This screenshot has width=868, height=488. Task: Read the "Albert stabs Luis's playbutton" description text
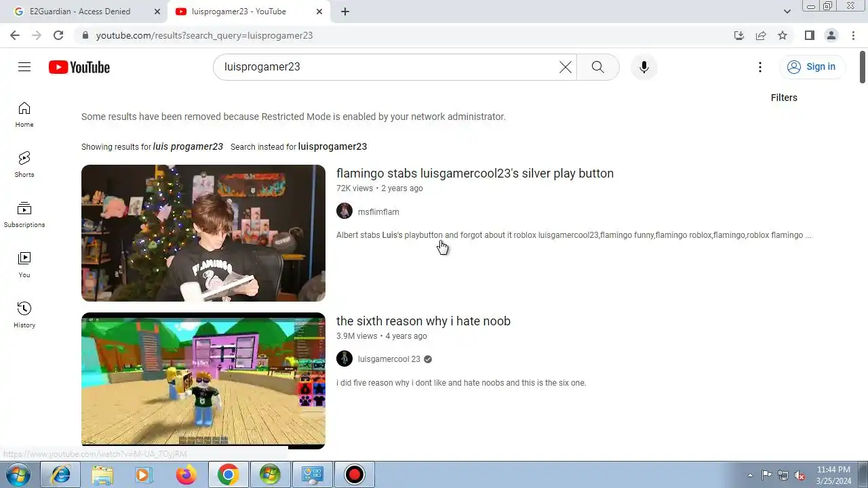click(574, 235)
